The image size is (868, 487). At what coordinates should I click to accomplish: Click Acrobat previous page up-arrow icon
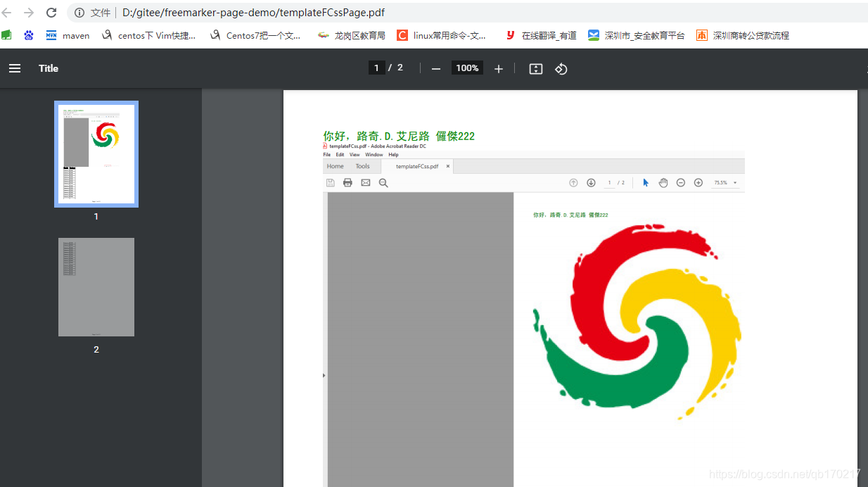click(x=573, y=182)
